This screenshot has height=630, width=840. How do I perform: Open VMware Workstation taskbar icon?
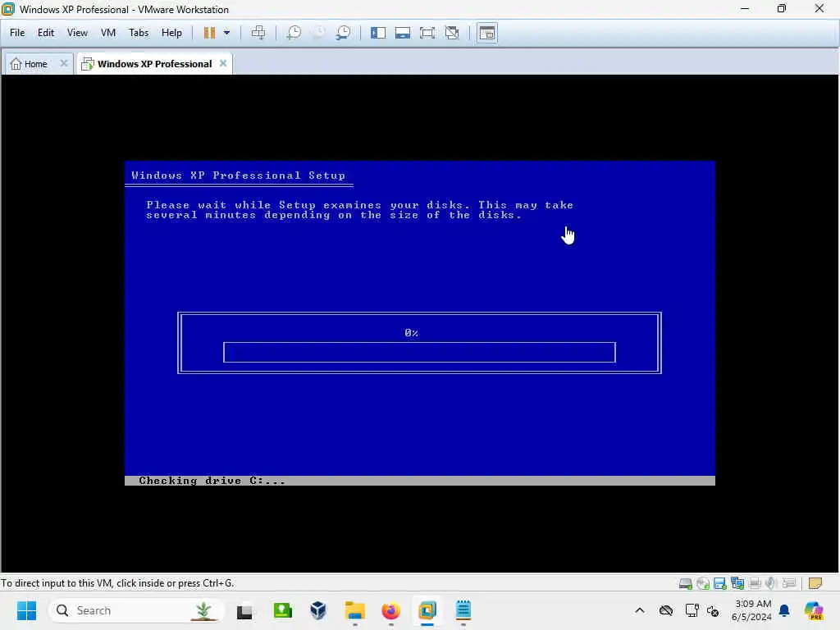pyautogui.click(x=427, y=610)
